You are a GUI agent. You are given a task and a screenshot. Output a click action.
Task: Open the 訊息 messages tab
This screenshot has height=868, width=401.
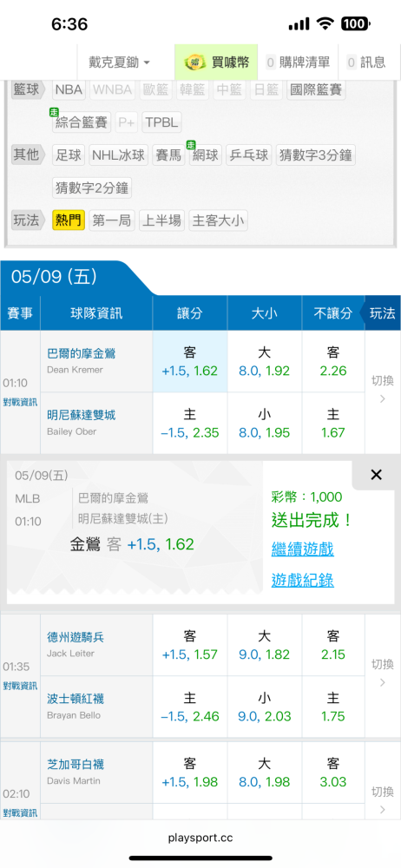(x=366, y=62)
